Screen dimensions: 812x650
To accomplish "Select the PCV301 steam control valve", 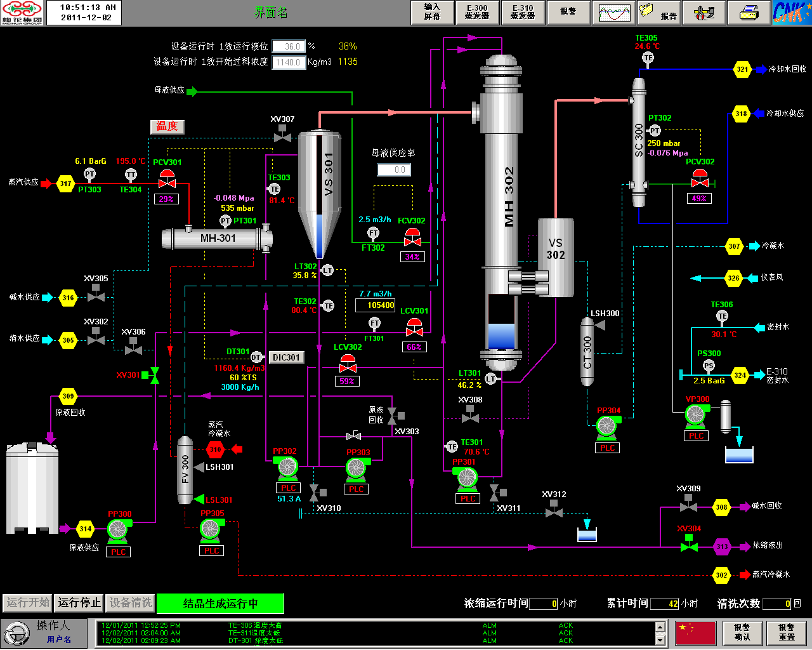I will tap(167, 179).
